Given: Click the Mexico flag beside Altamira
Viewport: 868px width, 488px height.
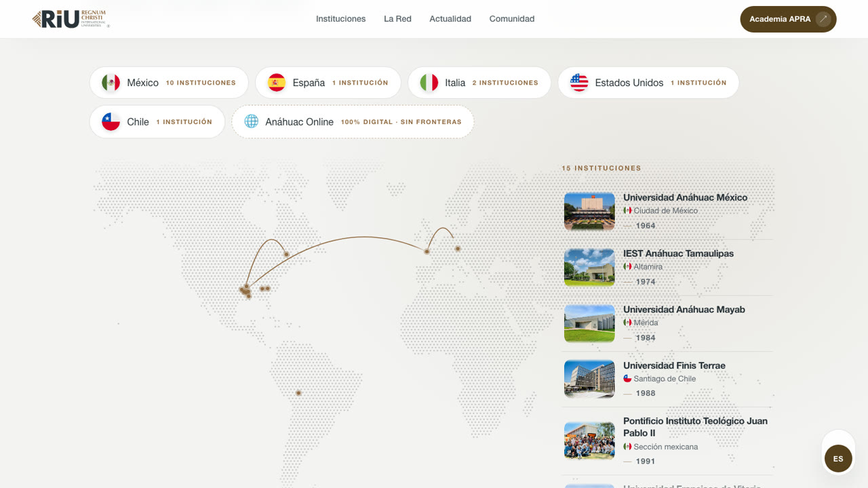Looking at the screenshot, I should [627, 267].
